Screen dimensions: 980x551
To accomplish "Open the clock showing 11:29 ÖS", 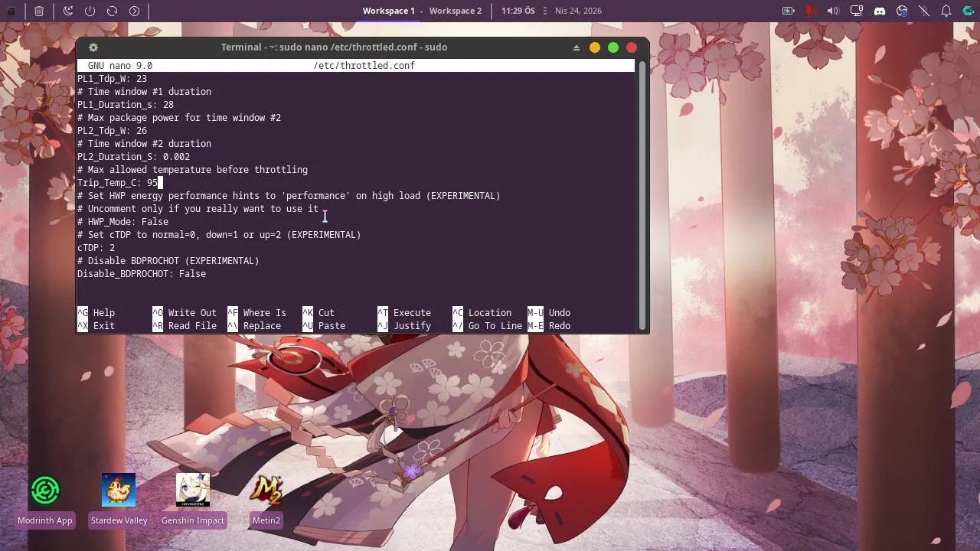I will click(518, 11).
